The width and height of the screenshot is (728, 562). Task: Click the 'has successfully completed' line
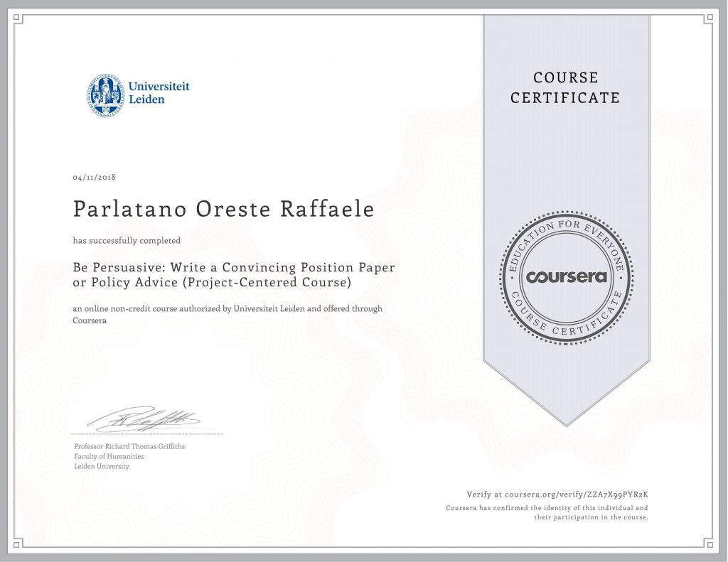127,240
